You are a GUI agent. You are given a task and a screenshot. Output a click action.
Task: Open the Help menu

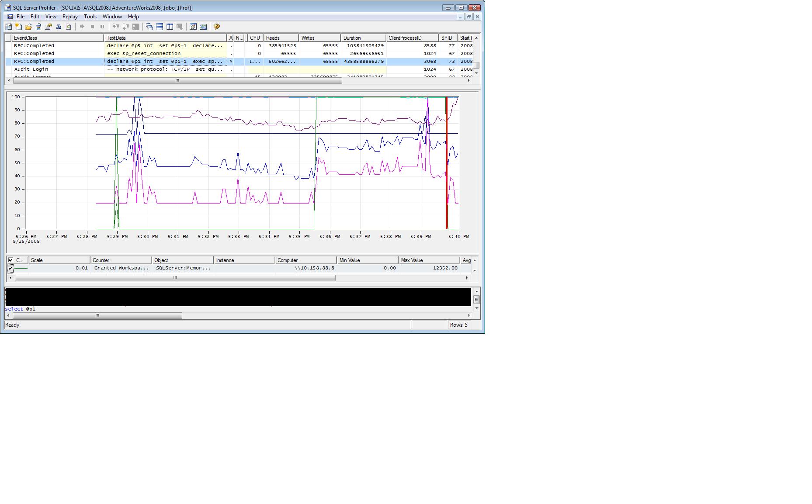tap(133, 17)
